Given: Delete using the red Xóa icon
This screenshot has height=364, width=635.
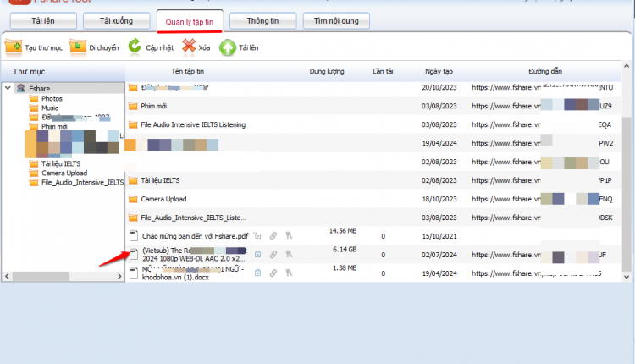Looking at the screenshot, I should pyautogui.click(x=189, y=47).
